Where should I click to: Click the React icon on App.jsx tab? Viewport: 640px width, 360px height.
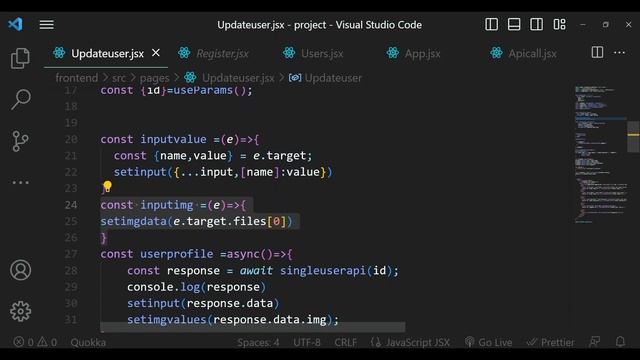coord(393,53)
